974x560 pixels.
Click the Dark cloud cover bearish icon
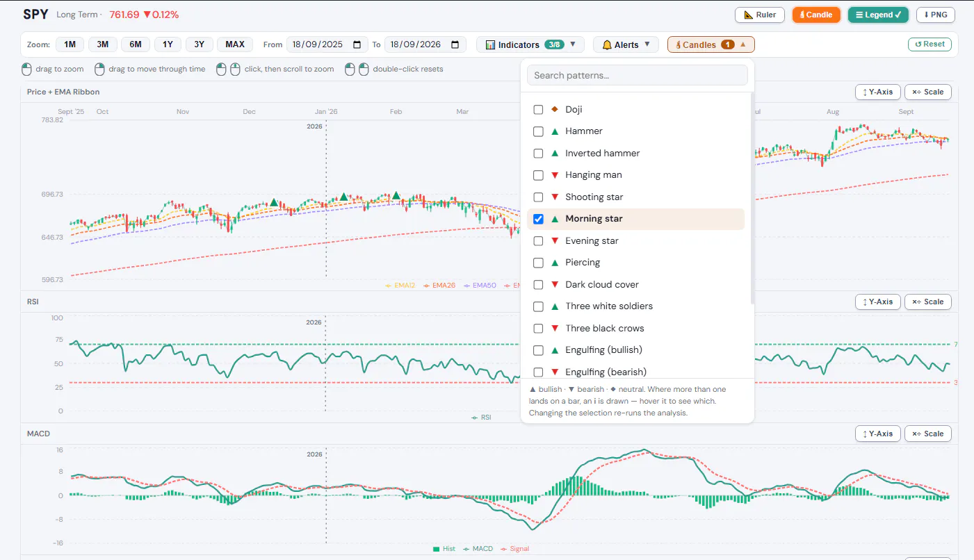click(555, 285)
